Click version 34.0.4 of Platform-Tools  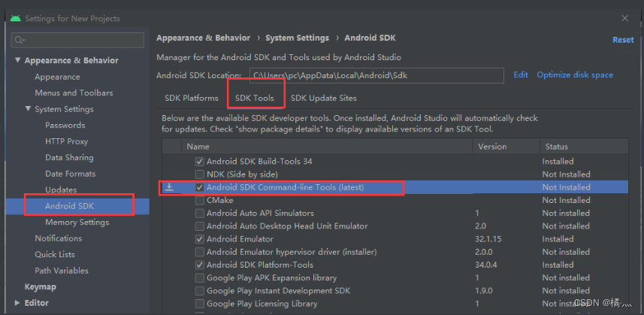pyautogui.click(x=486, y=265)
